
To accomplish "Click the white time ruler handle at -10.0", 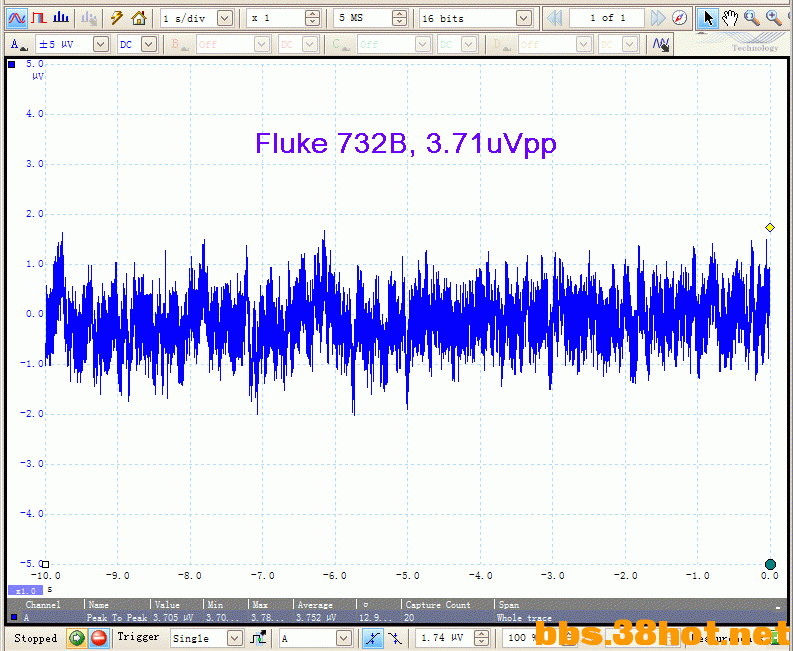I will (45, 565).
